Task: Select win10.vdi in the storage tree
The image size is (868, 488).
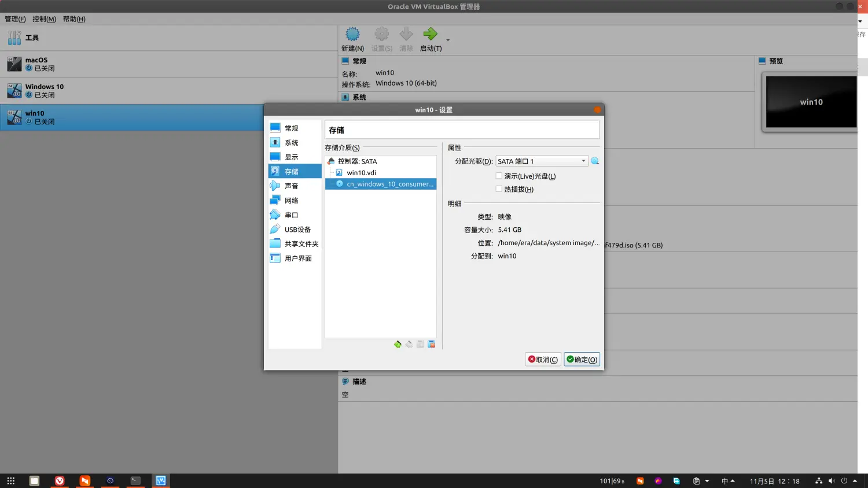Action: 361,173
